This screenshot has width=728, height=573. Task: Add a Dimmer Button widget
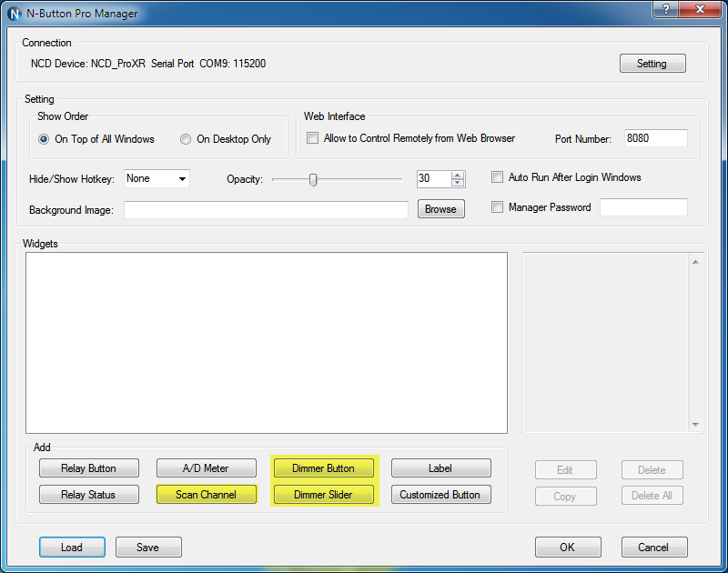[x=324, y=468]
